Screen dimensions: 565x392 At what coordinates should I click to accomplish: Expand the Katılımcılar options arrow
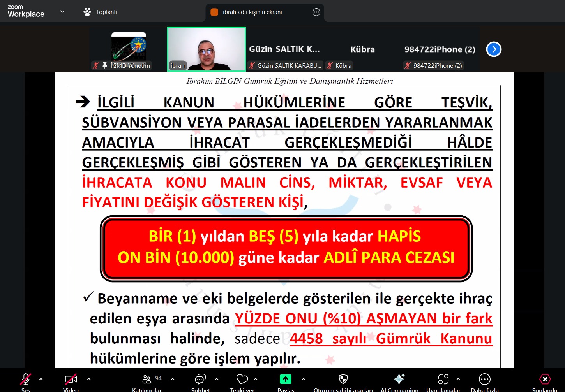pos(173,379)
